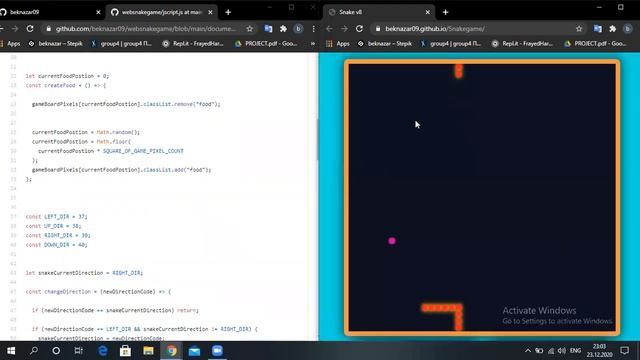Launch Microsoft Edge from the taskbar
640x360 pixels.
pos(103,351)
